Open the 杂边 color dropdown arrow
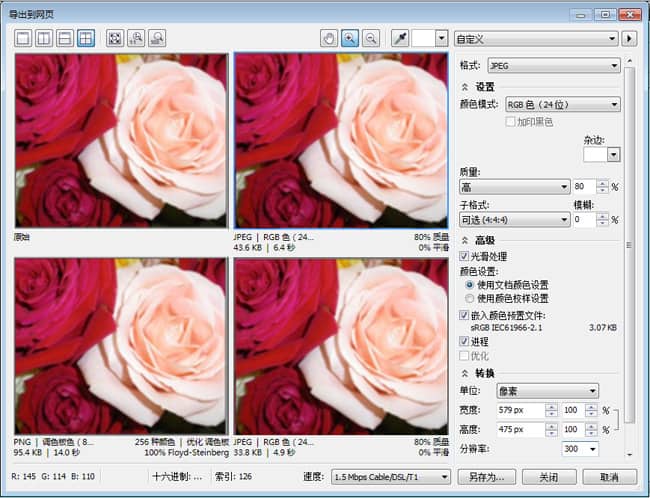The height and width of the screenshot is (498, 650). tap(614, 155)
